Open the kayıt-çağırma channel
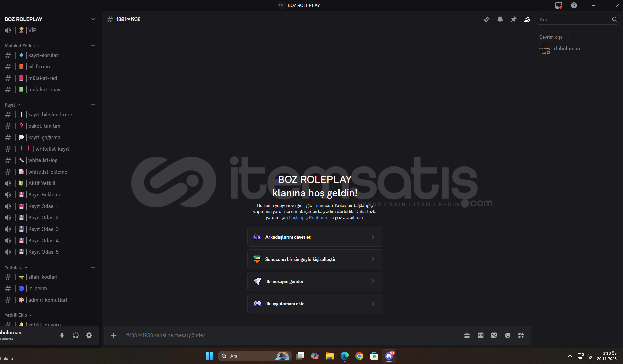The image size is (623, 364). [49, 138]
